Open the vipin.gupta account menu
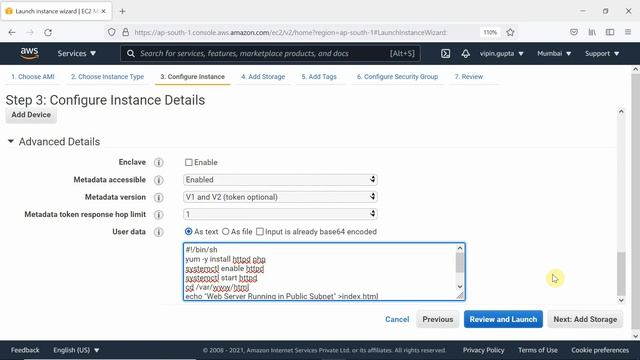 [502, 53]
